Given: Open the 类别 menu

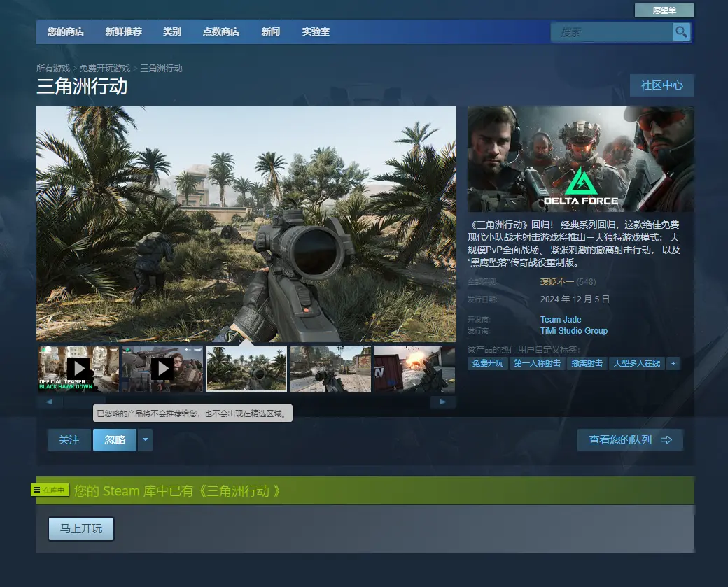Looking at the screenshot, I should click(172, 31).
